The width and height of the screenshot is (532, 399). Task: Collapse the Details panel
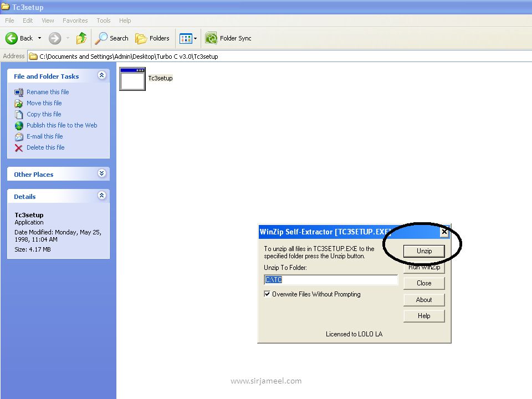coord(101,196)
